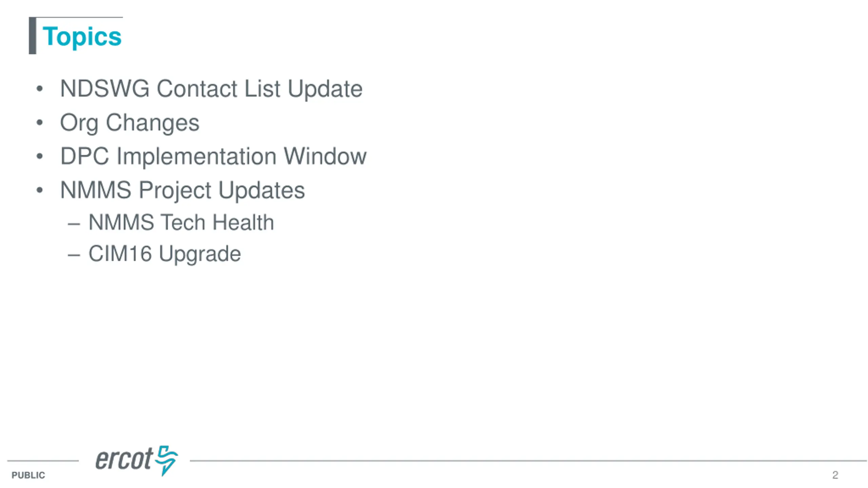The width and height of the screenshot is (868, 488).
Task: Click the teal ERCOT lightning emblem
Action: coord(166,460)
